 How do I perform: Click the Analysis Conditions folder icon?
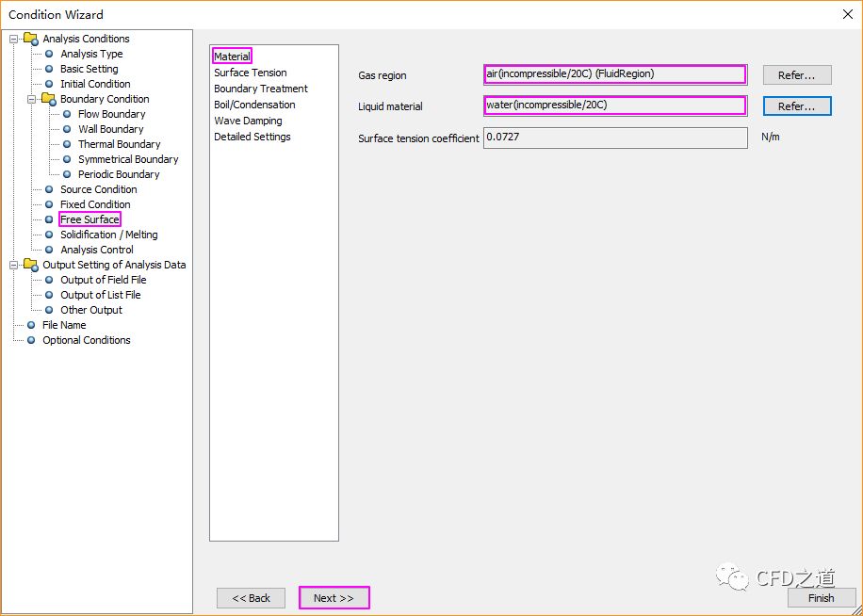click(x=31, y=39)
